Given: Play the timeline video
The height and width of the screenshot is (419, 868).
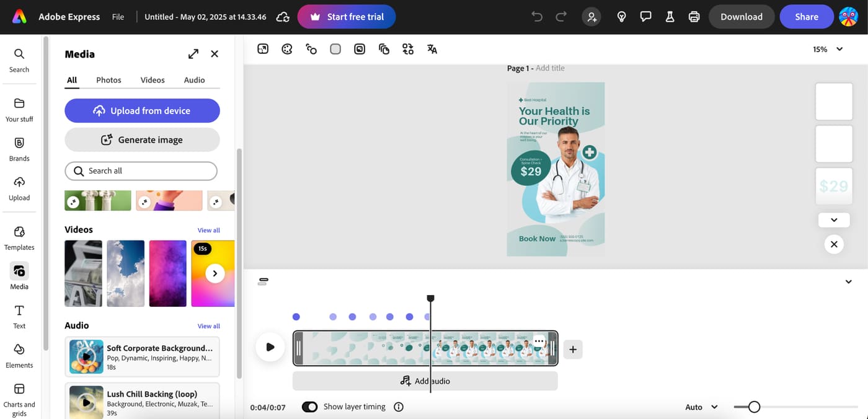Looking at the screenshot, I should click(270, 347).
